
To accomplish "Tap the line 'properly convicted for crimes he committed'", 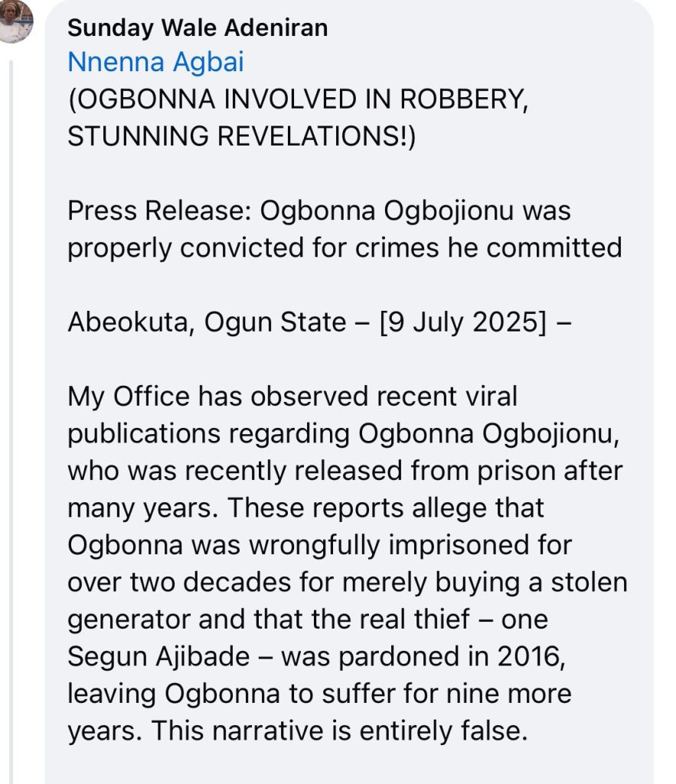I will point(345,247).
